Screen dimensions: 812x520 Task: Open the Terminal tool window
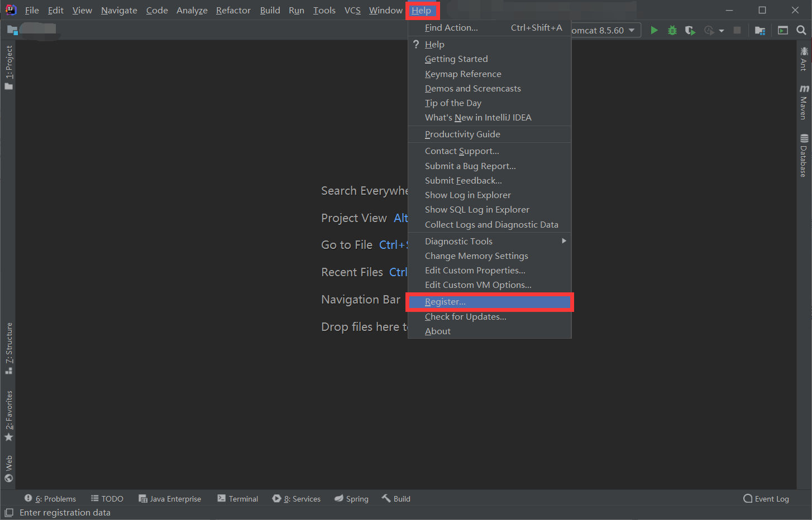238,499
